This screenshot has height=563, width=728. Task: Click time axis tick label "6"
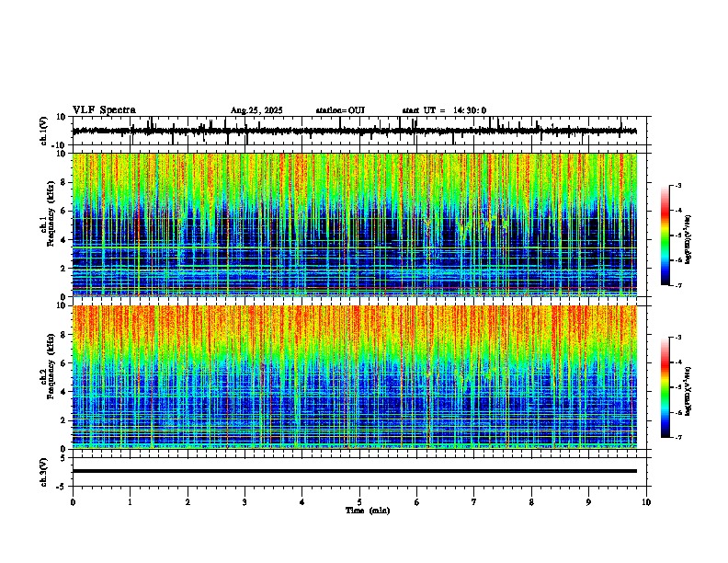coord(417,502)
